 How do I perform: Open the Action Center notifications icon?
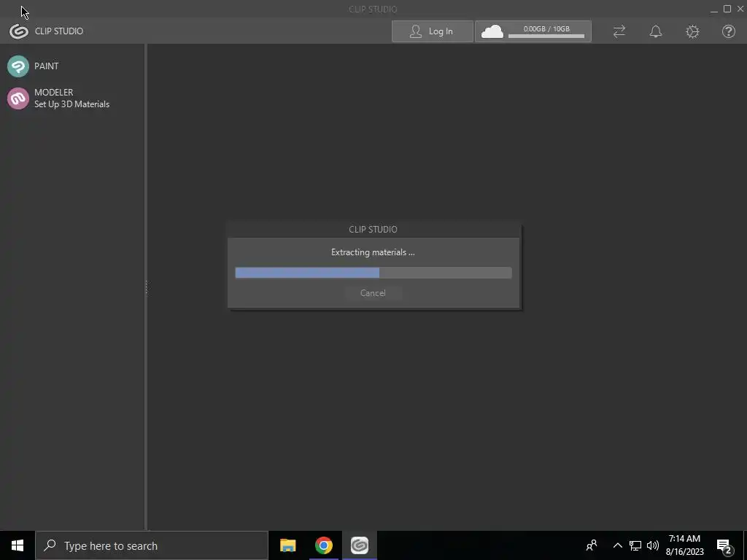(724, 546)
